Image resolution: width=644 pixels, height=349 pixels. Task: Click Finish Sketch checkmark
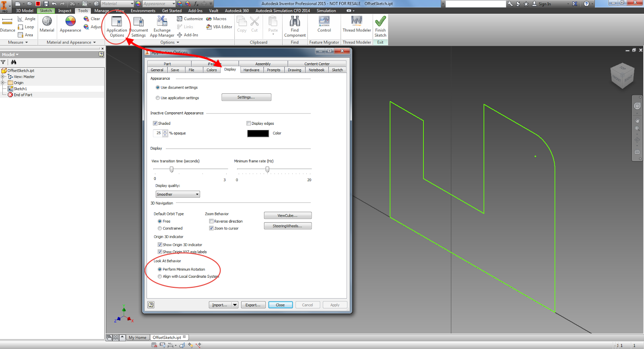(380, 27)
